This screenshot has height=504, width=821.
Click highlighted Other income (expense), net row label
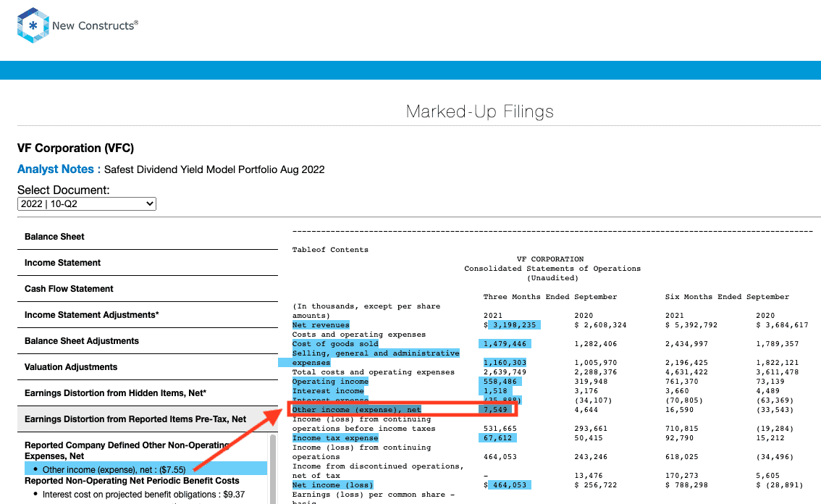pos(356,410)
